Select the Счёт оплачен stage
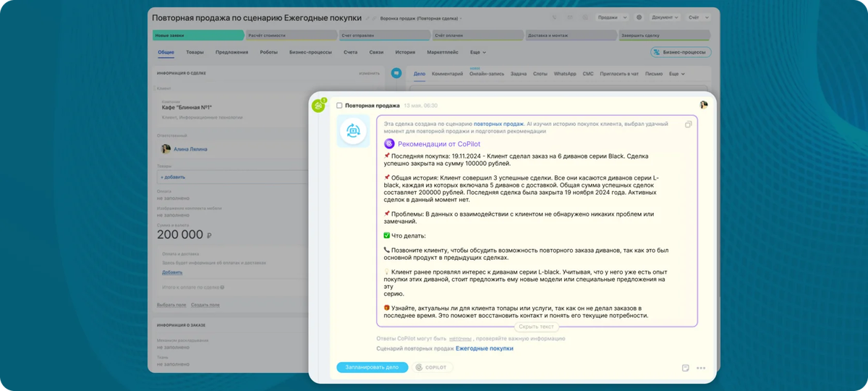The width and height of the screenshot is (868, 391). pyautogui.click(x=477, y=35)
